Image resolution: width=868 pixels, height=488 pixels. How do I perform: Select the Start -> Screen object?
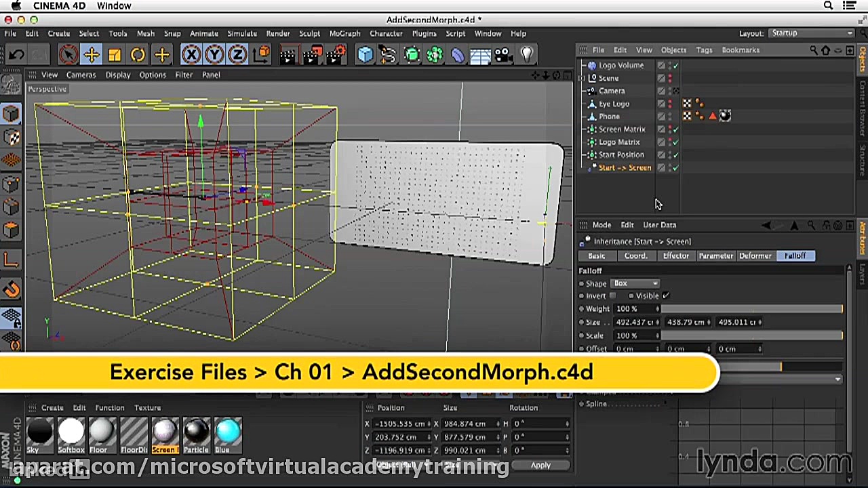[625, 167]
